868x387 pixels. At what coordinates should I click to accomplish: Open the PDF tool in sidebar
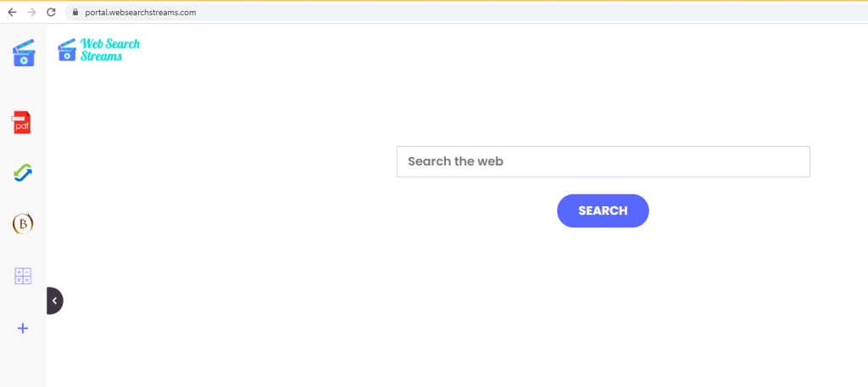pyautogui.click(x=22, y=122)
